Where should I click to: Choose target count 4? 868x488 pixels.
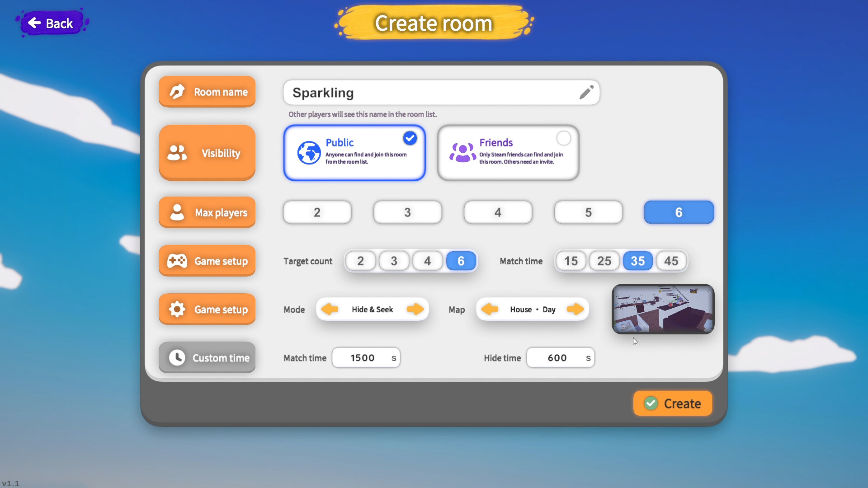coord(428,261)
